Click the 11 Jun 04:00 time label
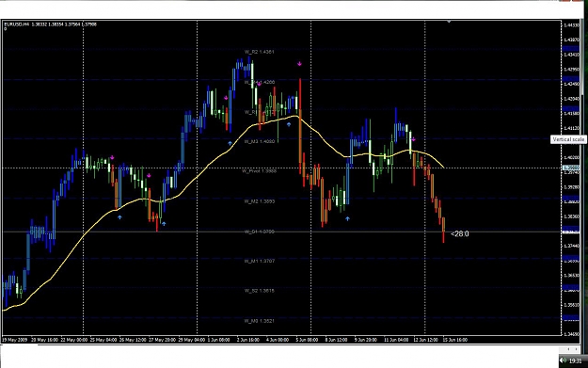 pos(396,340)
